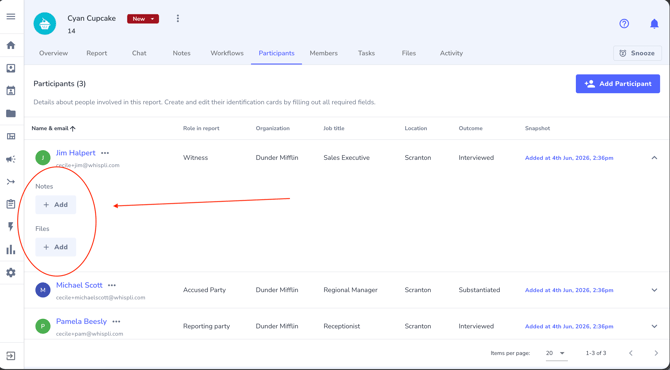
Task: Click the Snooze button
Action: [x=637, y=53]
